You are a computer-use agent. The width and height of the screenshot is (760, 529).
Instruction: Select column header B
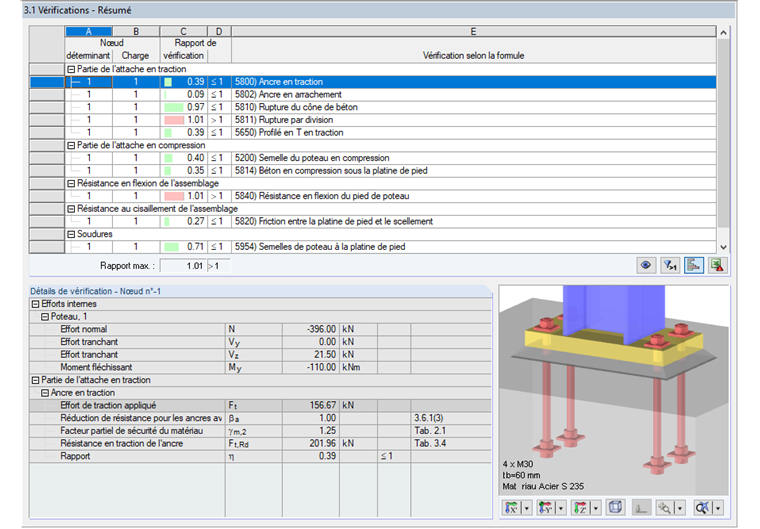tap(136, 32)
